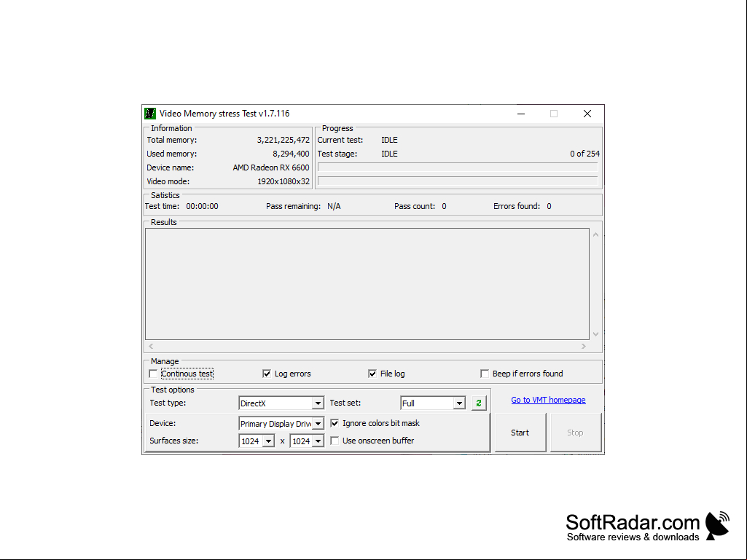Start the memory test
Image resolution: width=747 pixels, height=560 pixels.
(520, 433)
